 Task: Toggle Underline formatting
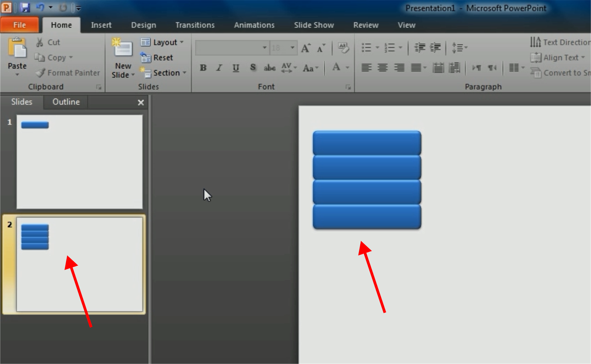pyautogui.click(x=236, y=68)
